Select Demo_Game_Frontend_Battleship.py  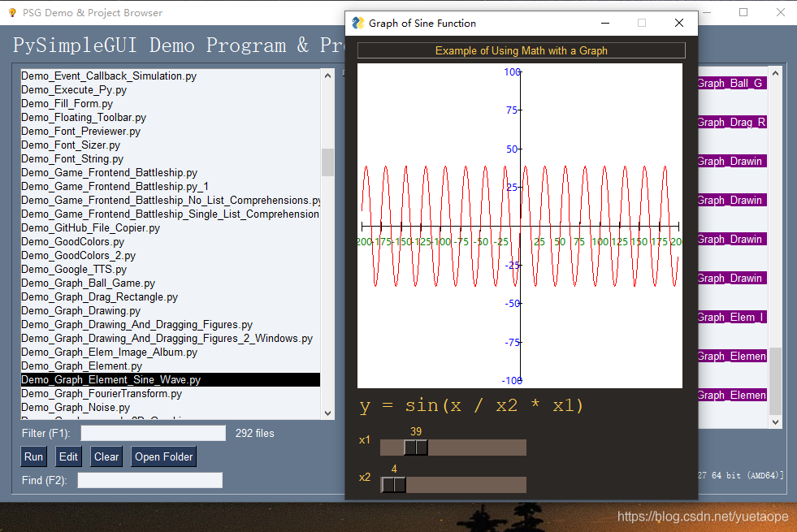pyautogui.click(x=171, y=173)
